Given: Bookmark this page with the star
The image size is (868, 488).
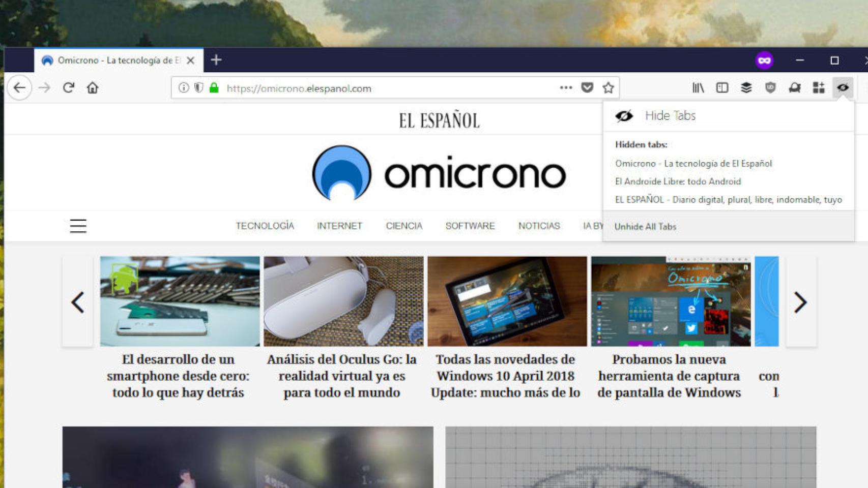Looking at the screenshot, I should click(x=608, y=88).
